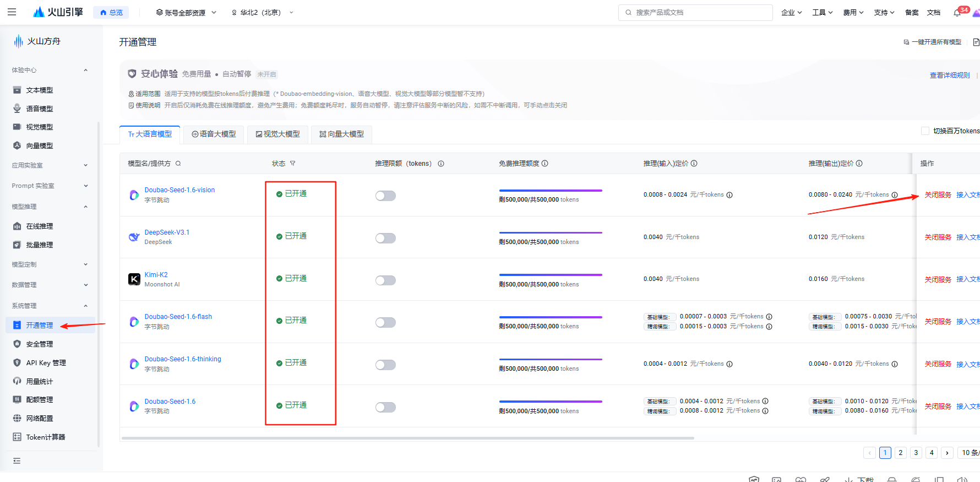Image resolution: width=980 pixels, height=482 pixels.
Task: Click the 向量模型 sidebar icon
Action: 17,145
